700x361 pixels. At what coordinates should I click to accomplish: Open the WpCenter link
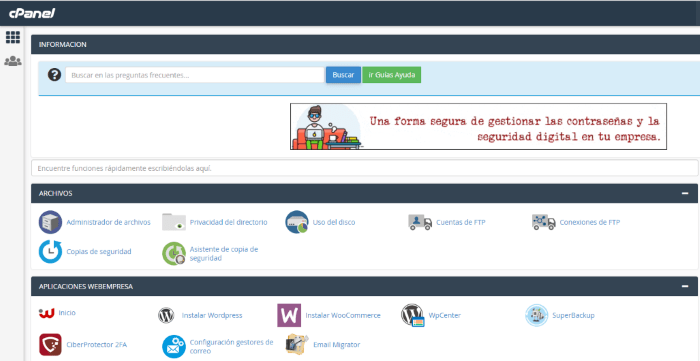tap(445, 315)
